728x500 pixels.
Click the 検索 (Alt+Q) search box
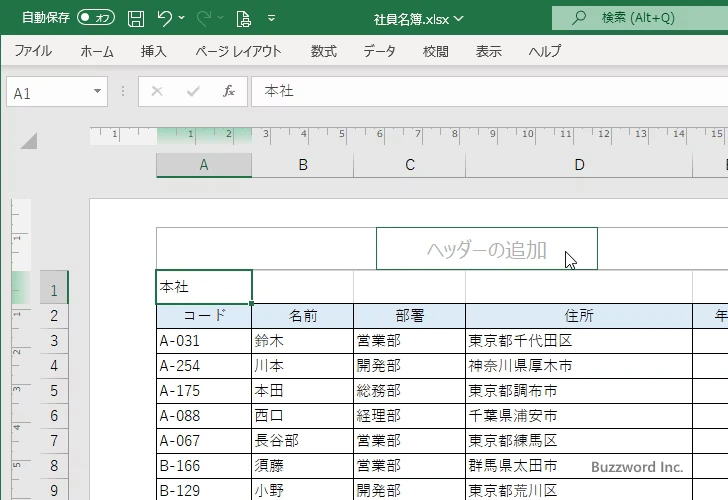tap(640, 18)
